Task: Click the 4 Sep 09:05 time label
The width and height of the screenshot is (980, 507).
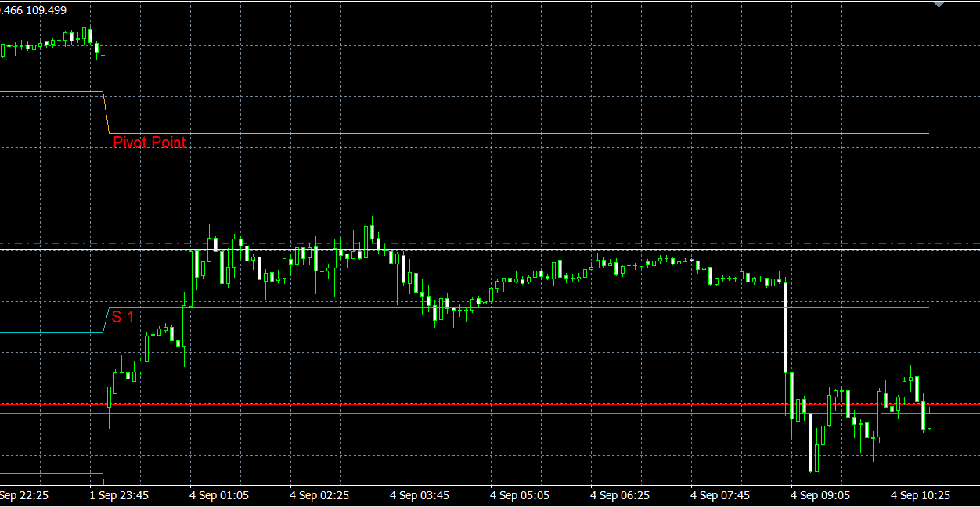Action: click(820, 495)
